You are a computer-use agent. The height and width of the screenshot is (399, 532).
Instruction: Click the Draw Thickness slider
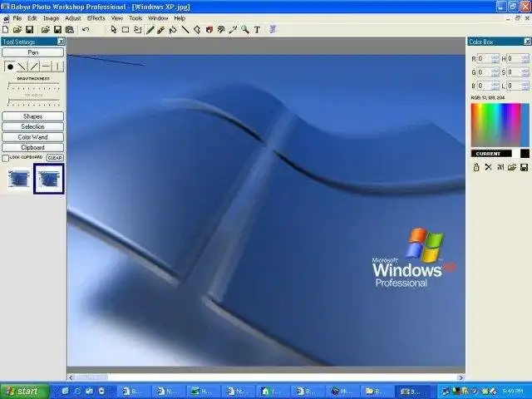coord(33,86)
